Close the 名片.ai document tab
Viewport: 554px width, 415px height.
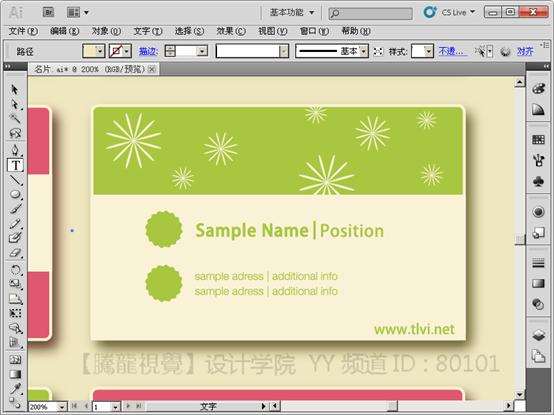pyautogui.click(x=152, y=69)
